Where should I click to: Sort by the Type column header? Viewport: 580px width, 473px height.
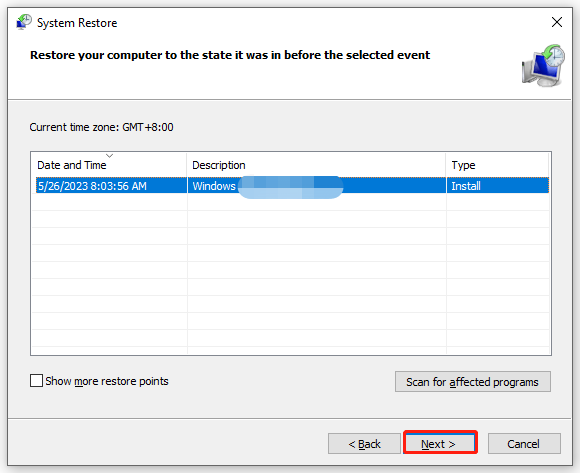tap(498, 165)
